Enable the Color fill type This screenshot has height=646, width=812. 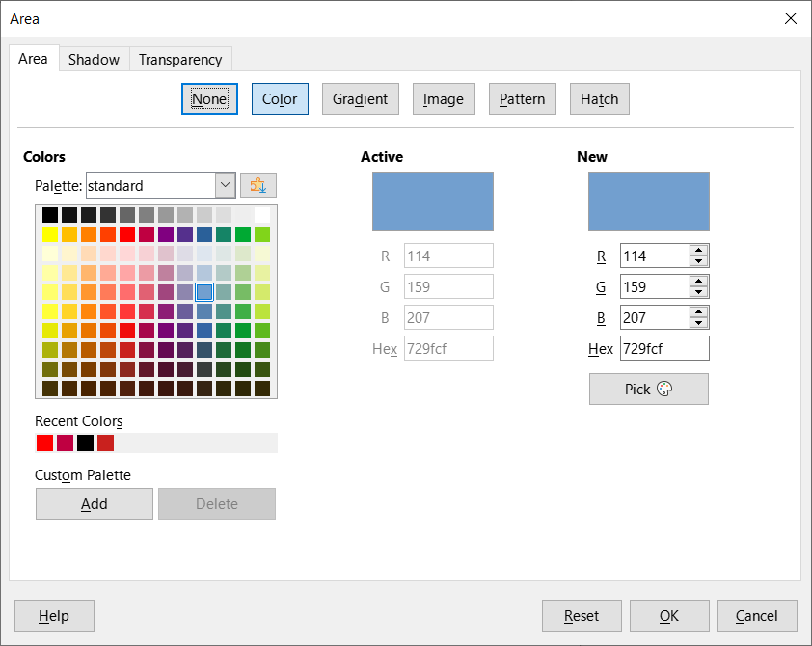(280, 99)
